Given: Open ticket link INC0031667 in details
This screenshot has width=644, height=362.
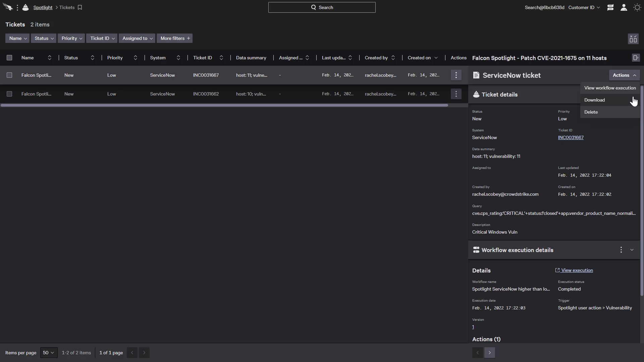Looking at the screenshot, I should coord(571,137).
